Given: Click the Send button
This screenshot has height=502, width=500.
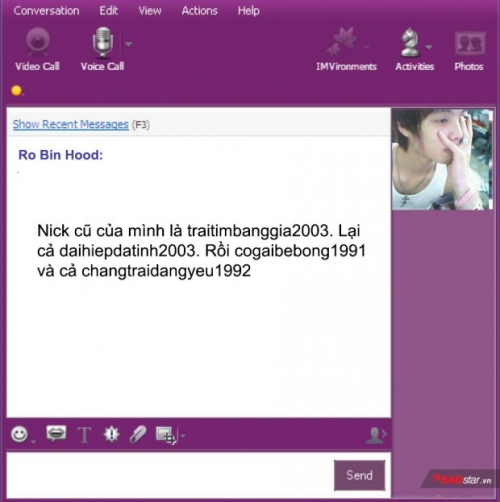Looking at the screenshot, I should click(x=359, y=475).
